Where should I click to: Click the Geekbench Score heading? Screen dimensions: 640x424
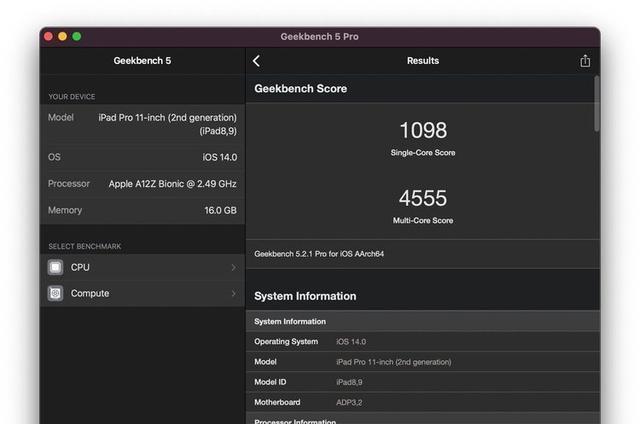click(300, 89)
